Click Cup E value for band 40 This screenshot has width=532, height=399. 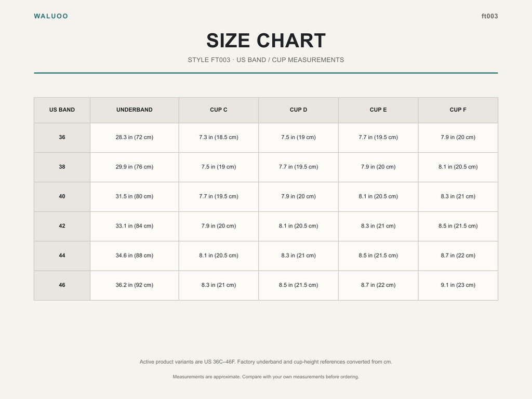click(378, 196)
